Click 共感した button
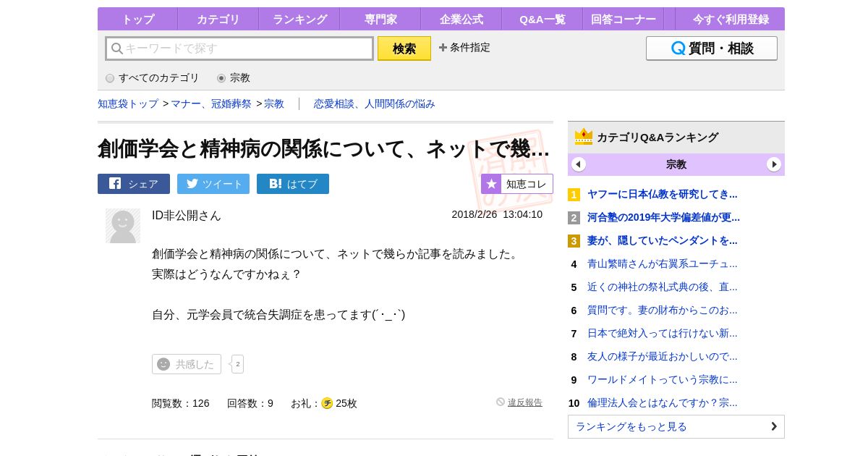The height and width of the screenshot is (456, 868). point(187,364)
